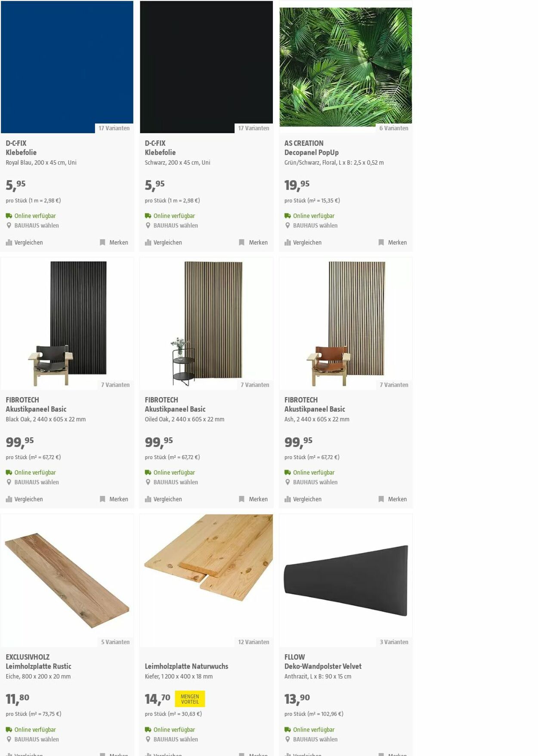Viewport: 538px width, 756px height.
Task: Click compare chart icon for Decopanel PopUp
Action: pyautogui.click(x=288, y=243)
